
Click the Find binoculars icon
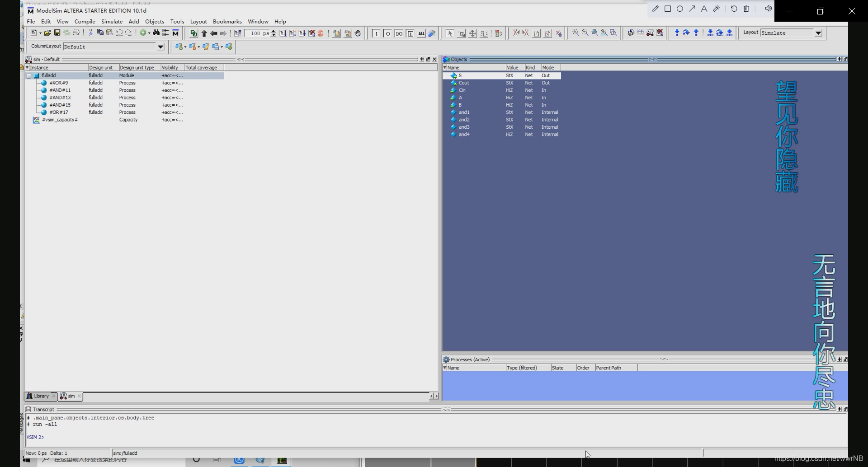pyautogui.click(x=156, y=33)
